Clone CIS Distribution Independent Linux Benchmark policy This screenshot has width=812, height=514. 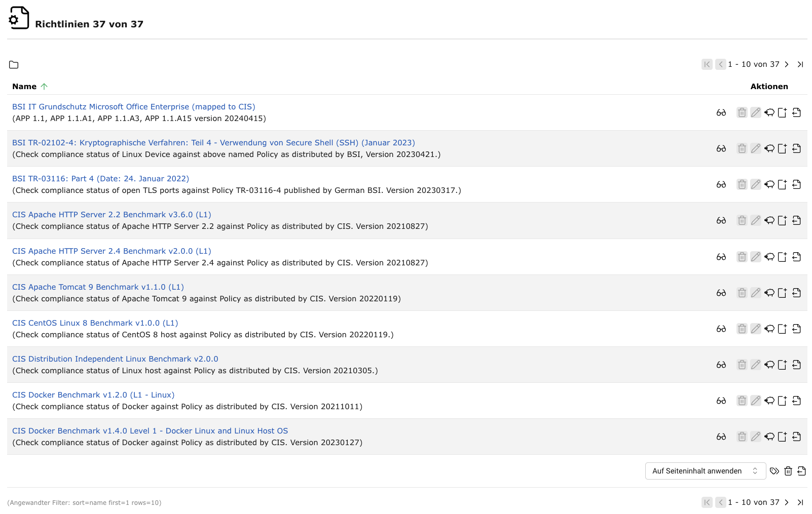[769, 365]
